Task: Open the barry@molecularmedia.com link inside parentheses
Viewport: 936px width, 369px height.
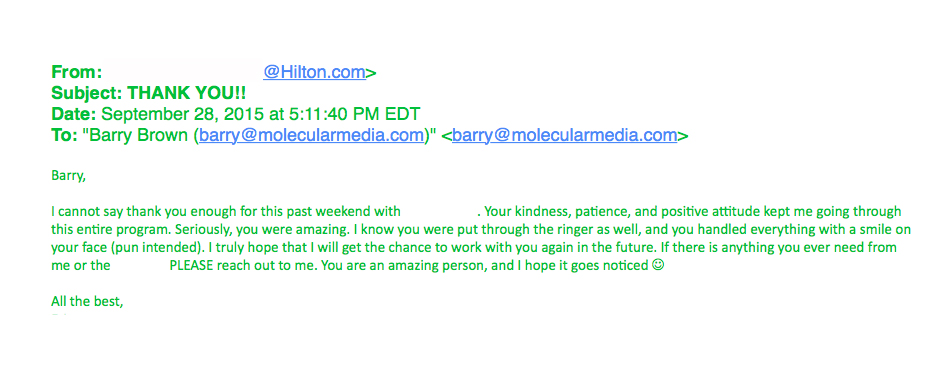Action: coord(311,136)
